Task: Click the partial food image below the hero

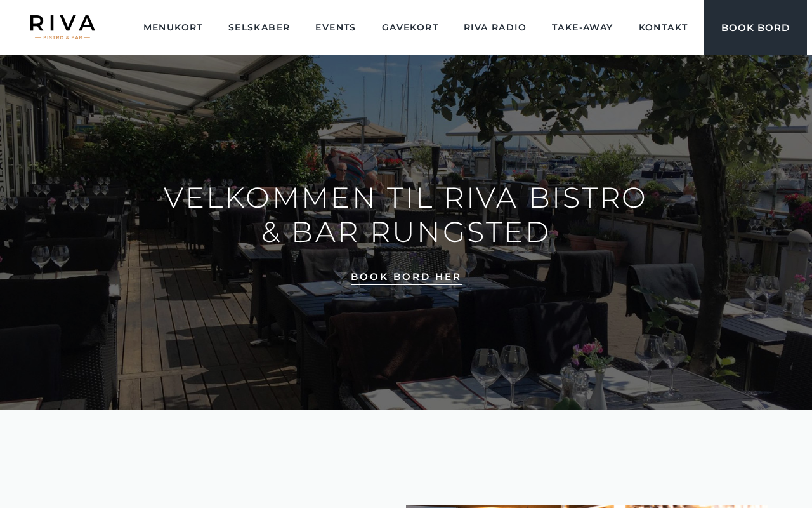Action: (x=587, y=506)
